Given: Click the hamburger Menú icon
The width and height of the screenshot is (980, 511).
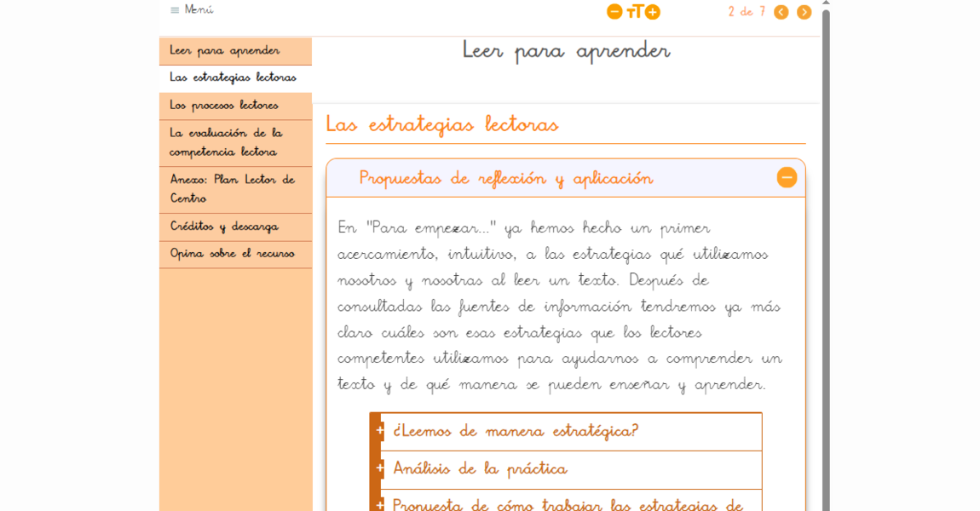Looking at the screenshot, I should click(x=175, y=10).
